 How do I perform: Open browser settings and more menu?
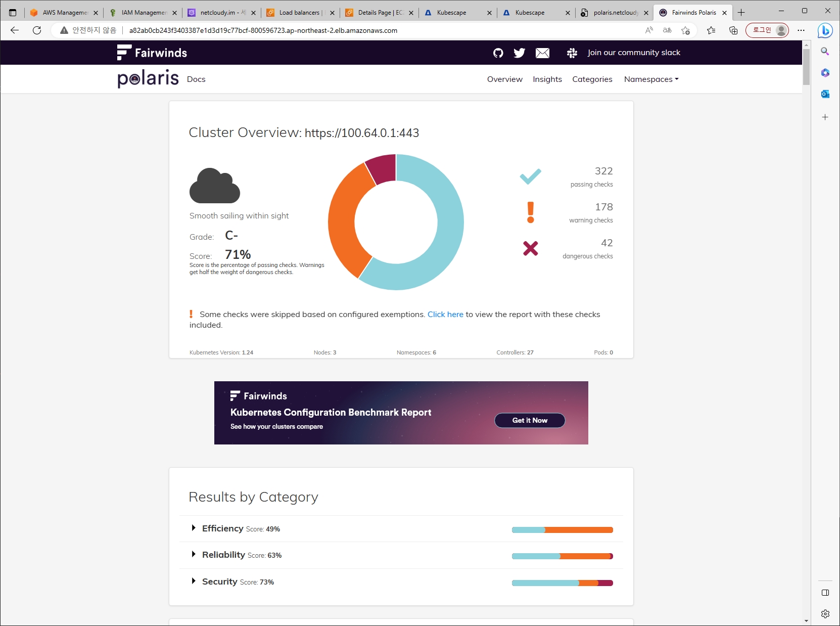(801, 30)
